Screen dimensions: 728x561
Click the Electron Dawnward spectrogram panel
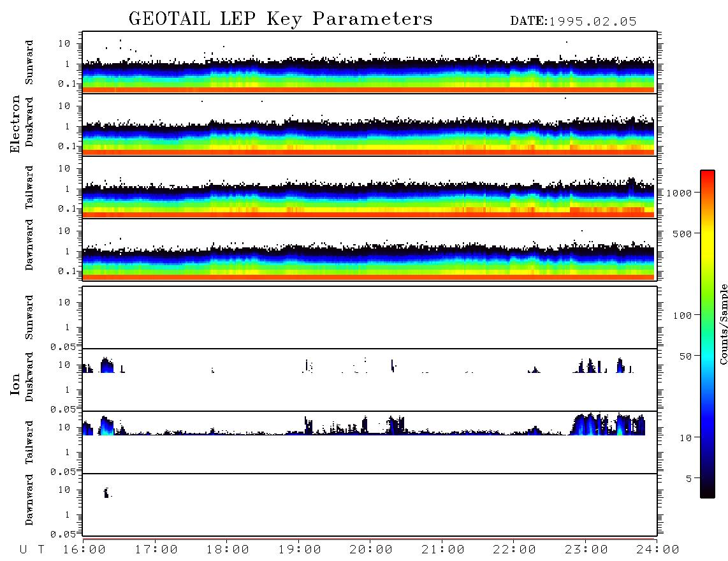point(370,249)
